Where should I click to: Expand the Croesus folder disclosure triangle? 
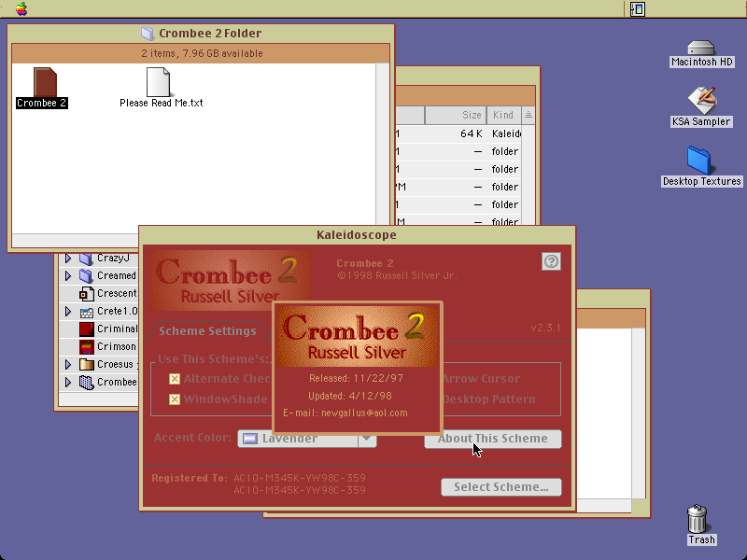[x=68, y=365]
